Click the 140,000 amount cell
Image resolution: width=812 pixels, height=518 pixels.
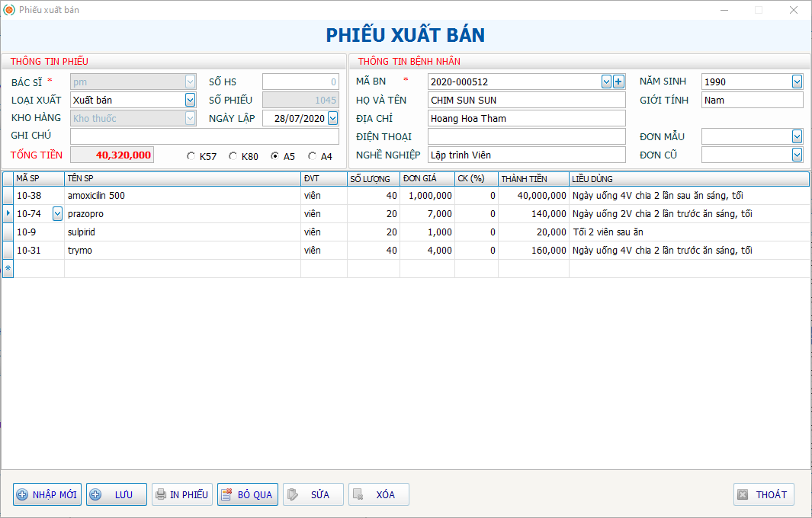point(534,214)
